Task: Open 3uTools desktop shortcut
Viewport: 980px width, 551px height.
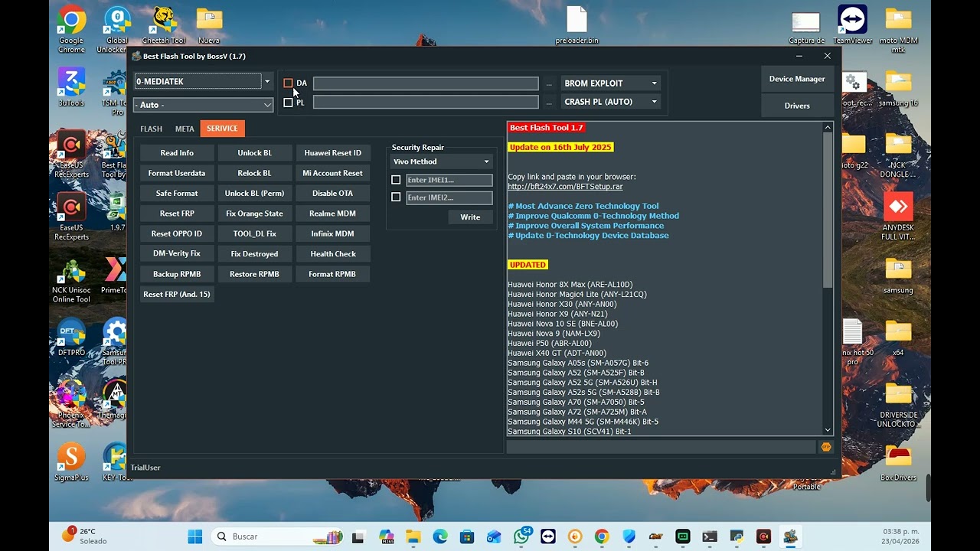Action: tap(71, 88)
